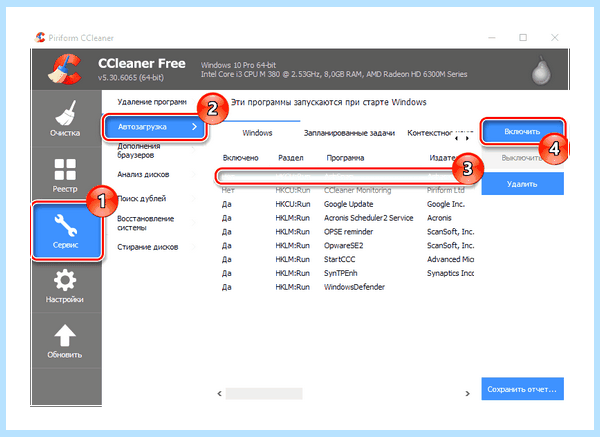Switch to the Контекстное меню tab
This screenshot has width=600, height=437.
430,133
